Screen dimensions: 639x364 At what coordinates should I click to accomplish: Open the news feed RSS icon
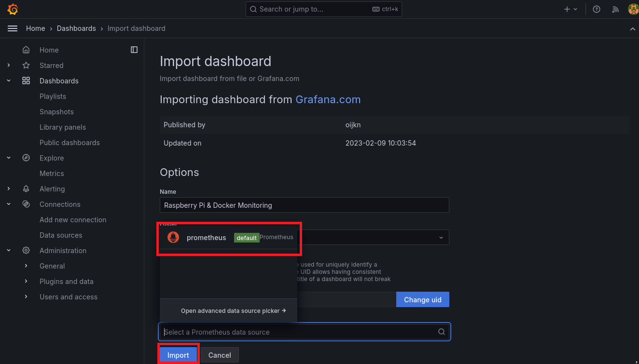pos(615,9)
